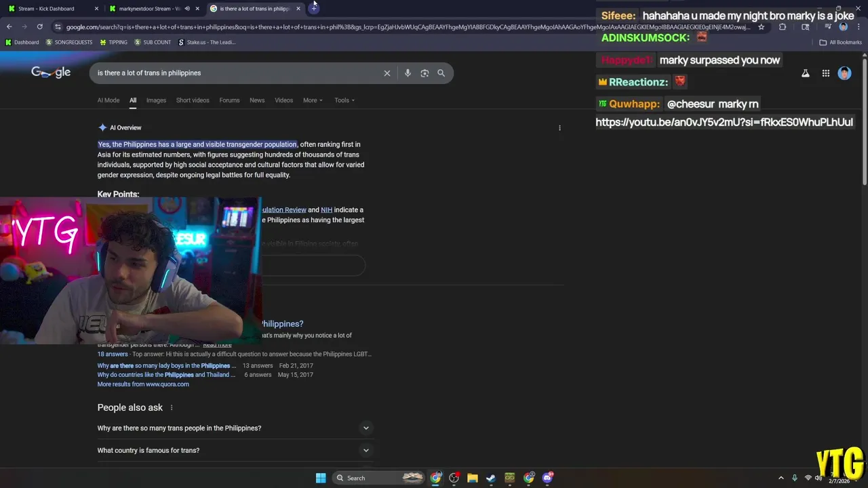Open Steam from the taskbar
Image resolution: width=868 pixels, height=488 pixels.
coord(491,478)
